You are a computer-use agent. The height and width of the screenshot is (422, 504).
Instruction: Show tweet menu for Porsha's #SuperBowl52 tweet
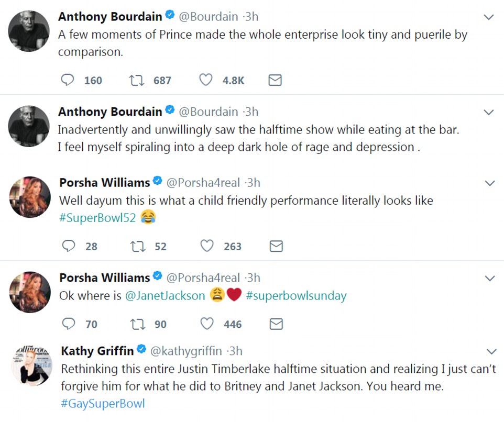[x=489, y=183]
